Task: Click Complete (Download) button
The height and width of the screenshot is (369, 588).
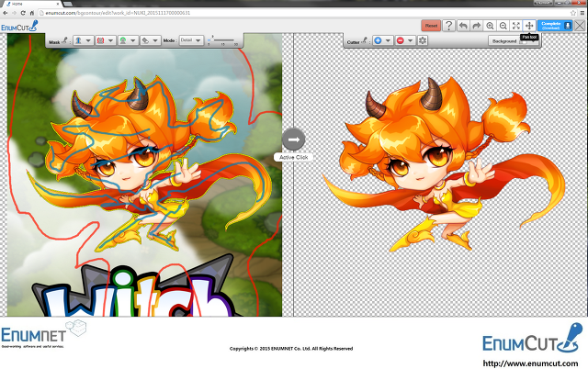Action: coord(555,26)
